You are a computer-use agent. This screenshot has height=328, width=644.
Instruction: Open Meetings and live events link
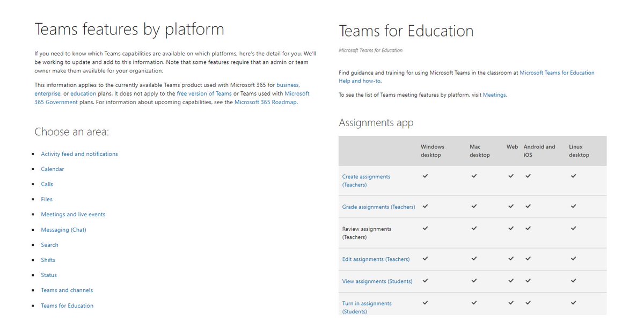pos(73,214)
